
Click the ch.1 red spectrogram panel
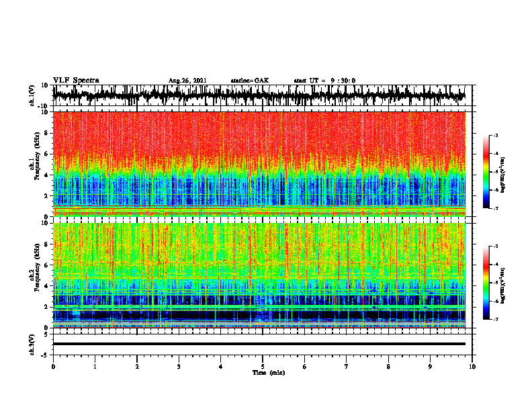pyautogui.click(x=259, y=164)
